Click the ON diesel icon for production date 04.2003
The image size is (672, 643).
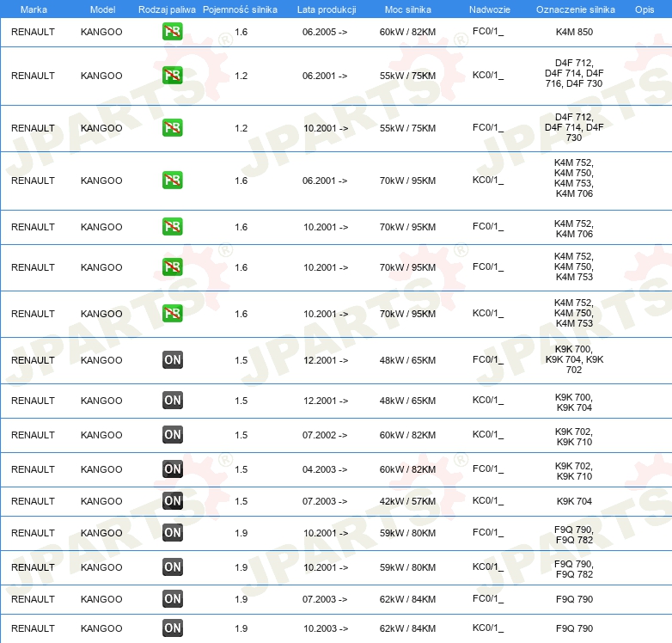tap(172, 469)
